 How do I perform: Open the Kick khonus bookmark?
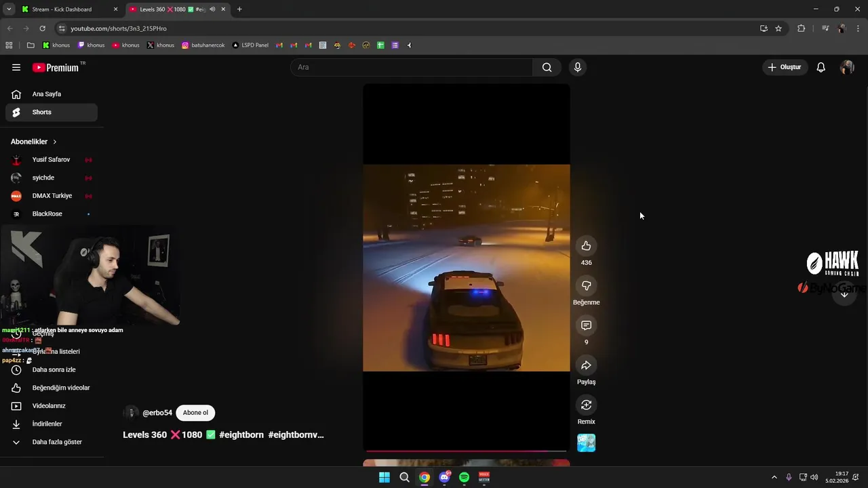point(56,45)
